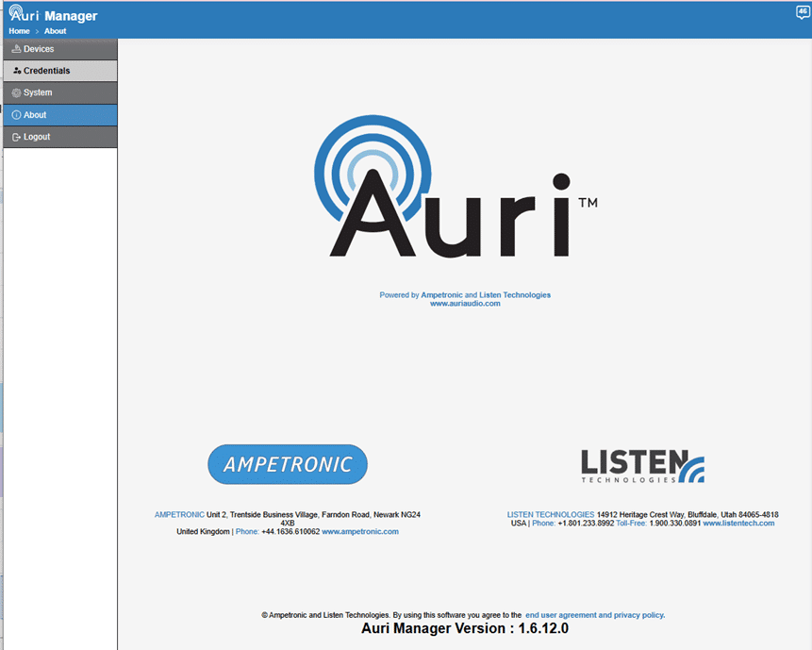The height and width of the screenshot is (650, 812).
Task: Open the Credentials menu item
Action: click(x=60, y=71)
